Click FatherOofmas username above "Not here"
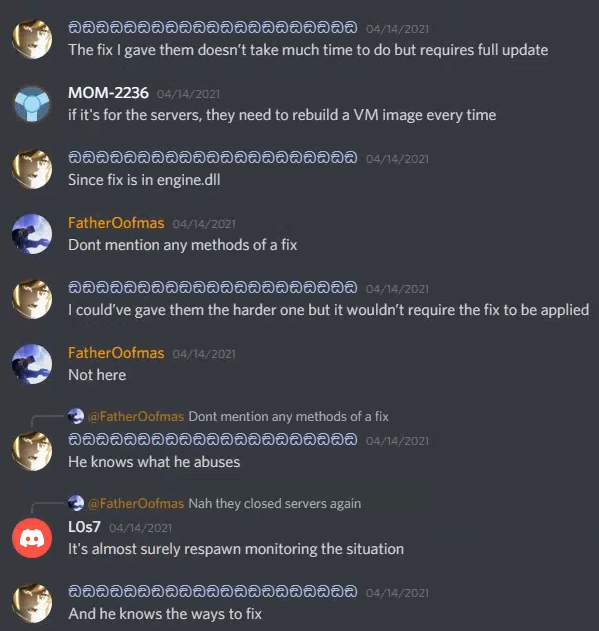 pos(116,353)
